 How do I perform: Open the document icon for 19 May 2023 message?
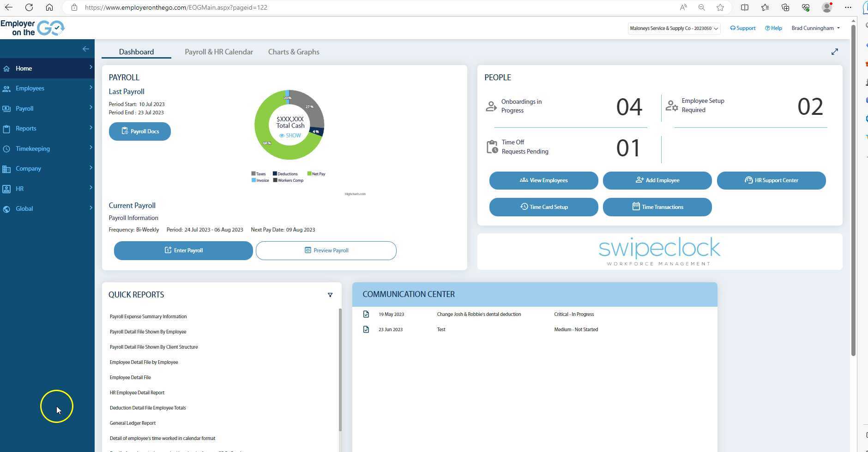[366, 315]
